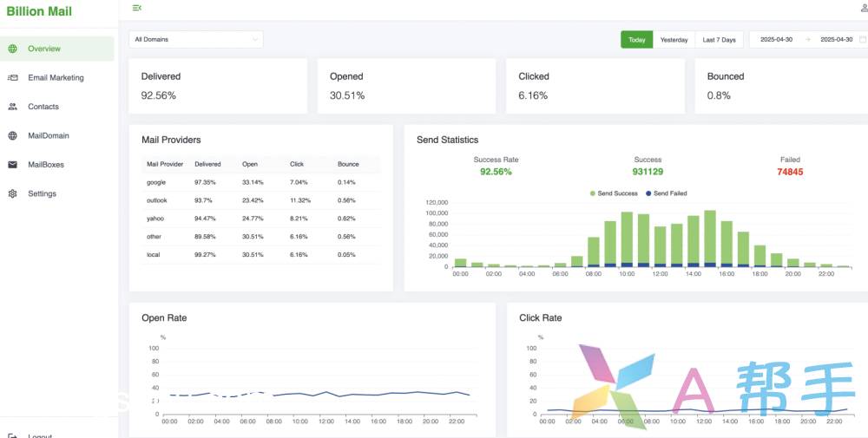The height and width of the screenshot is (438, 868).
Task: Open the start date 2025-04-30 picker
Action: (776, 40)
